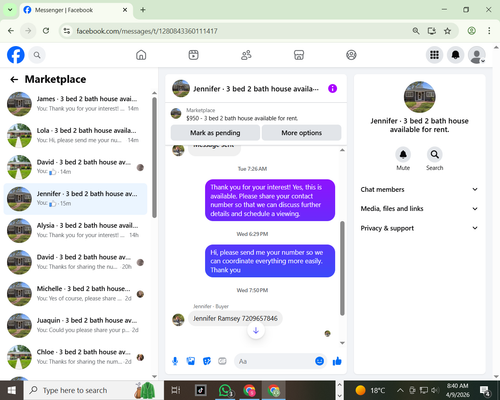The width and height of the screenshot is (500, 400).
Task: Record a voice clip microphone icon
Action: coord(175,361)
